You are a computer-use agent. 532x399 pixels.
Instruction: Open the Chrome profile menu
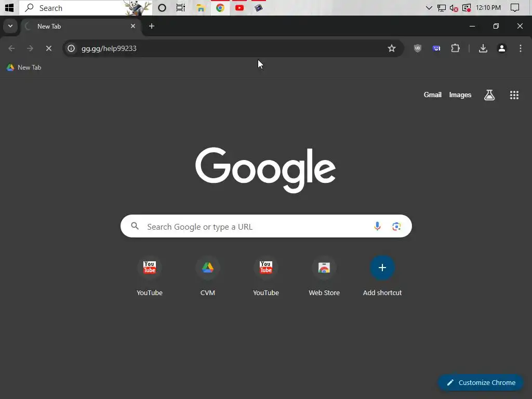(x=502, y=48)
